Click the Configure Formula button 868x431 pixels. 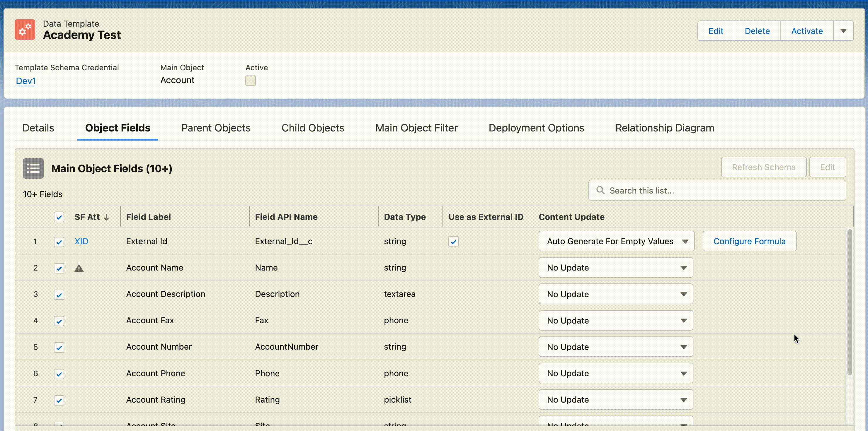749,241
